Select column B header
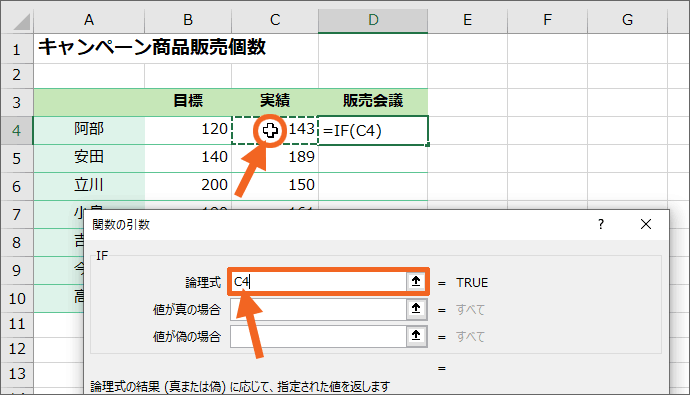This screenshot has height=395, width=690. coord(188,20)
